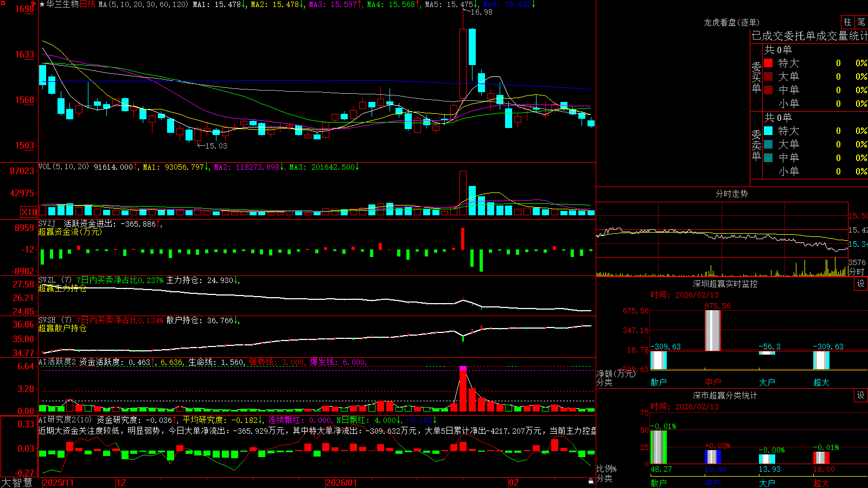Click the dark red 中单 swatch in 委买单
Viewport: 868px width, 488px height.
[x=768, y=90]
